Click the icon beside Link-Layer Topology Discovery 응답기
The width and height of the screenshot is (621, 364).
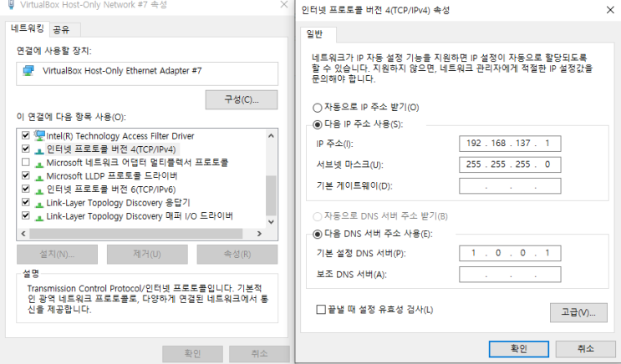39,204
